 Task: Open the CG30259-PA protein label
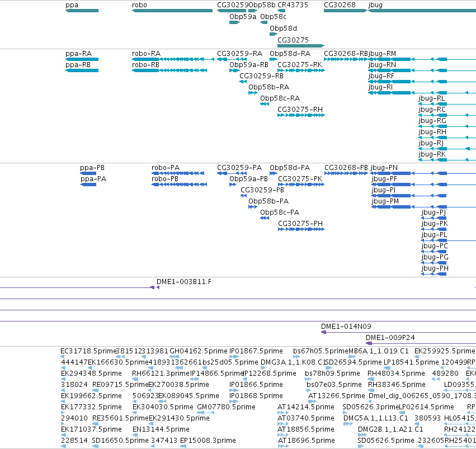coord(239,168)
